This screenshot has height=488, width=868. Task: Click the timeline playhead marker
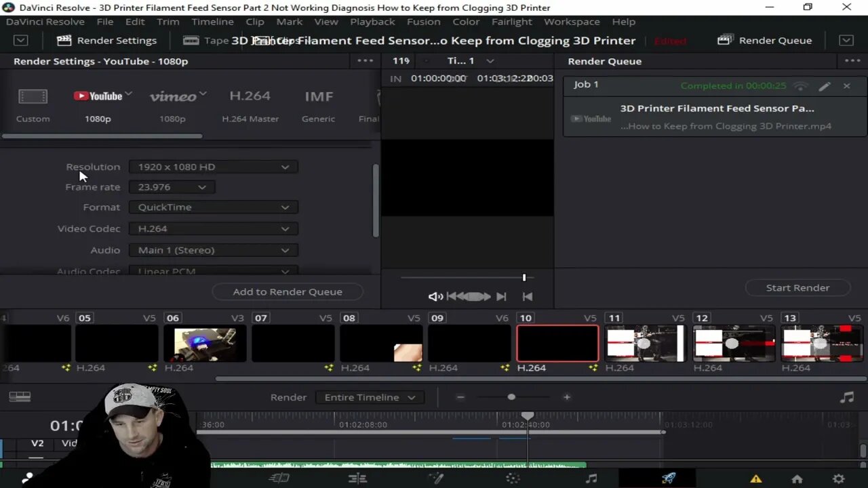pos(528,415)
